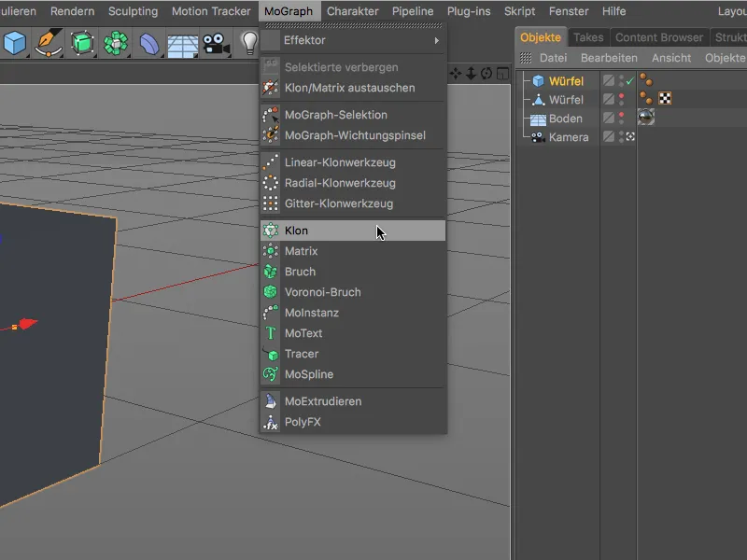This screenshot has width=747, height=560.
Task: Select the Objekte tab
Action: pos(541,37)
